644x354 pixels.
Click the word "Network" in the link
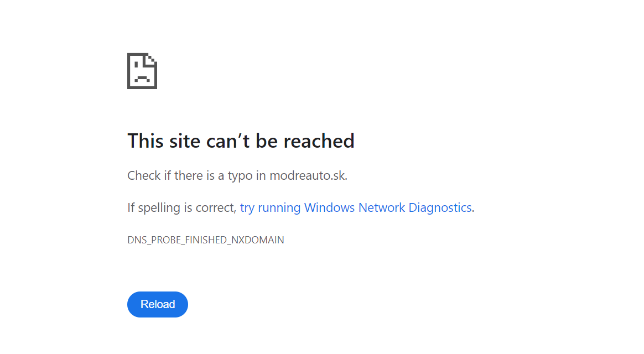(381, 208)
